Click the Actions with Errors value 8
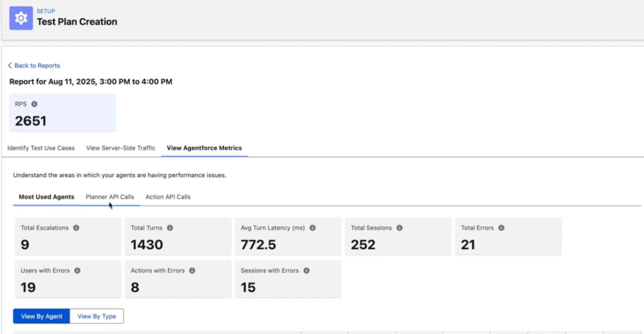 coord(135,288)
